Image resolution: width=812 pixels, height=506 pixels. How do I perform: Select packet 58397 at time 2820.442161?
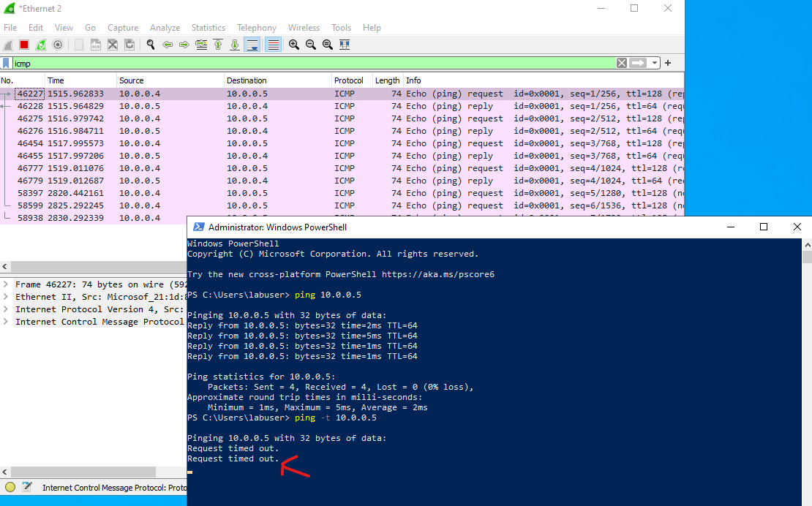coord(342,193)
